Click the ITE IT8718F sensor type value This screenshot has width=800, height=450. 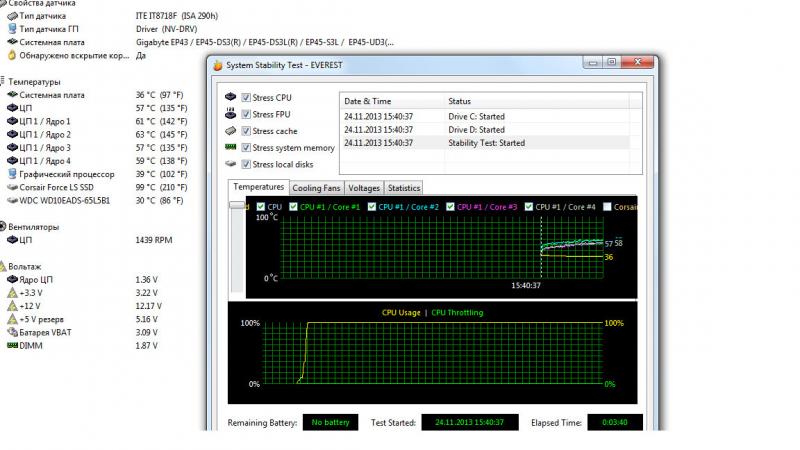(177, 16)
